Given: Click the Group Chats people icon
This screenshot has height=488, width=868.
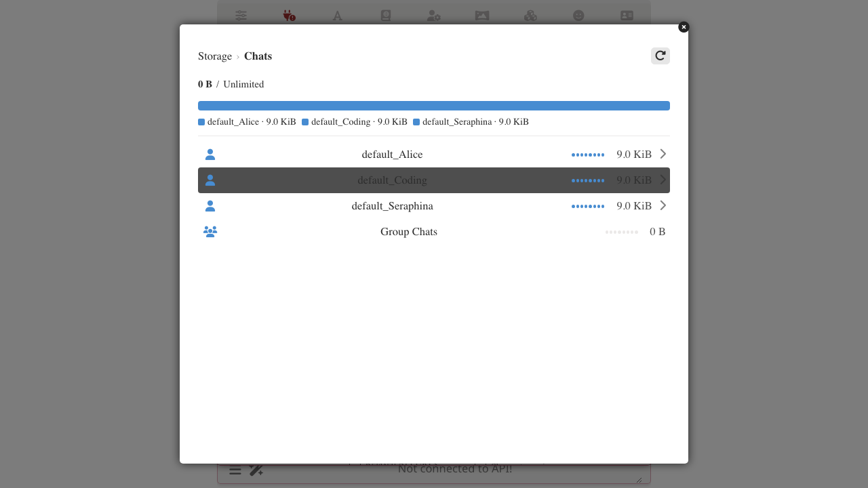Looking at the screenshot, I should 210,232.
